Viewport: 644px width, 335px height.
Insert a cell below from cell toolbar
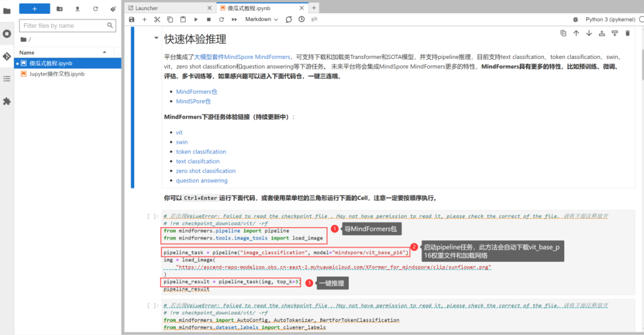[614, 33]
